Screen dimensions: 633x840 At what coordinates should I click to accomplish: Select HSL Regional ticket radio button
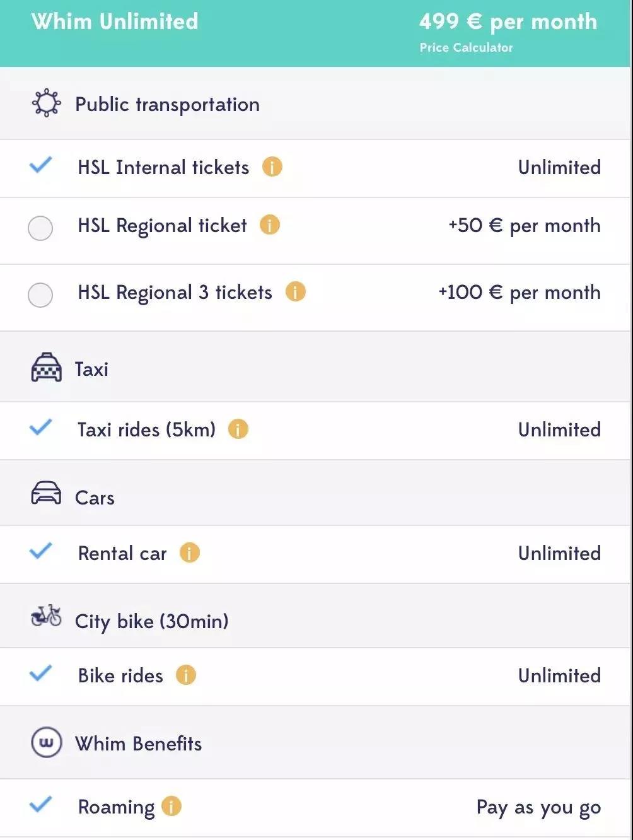click(x=40, y=228)
